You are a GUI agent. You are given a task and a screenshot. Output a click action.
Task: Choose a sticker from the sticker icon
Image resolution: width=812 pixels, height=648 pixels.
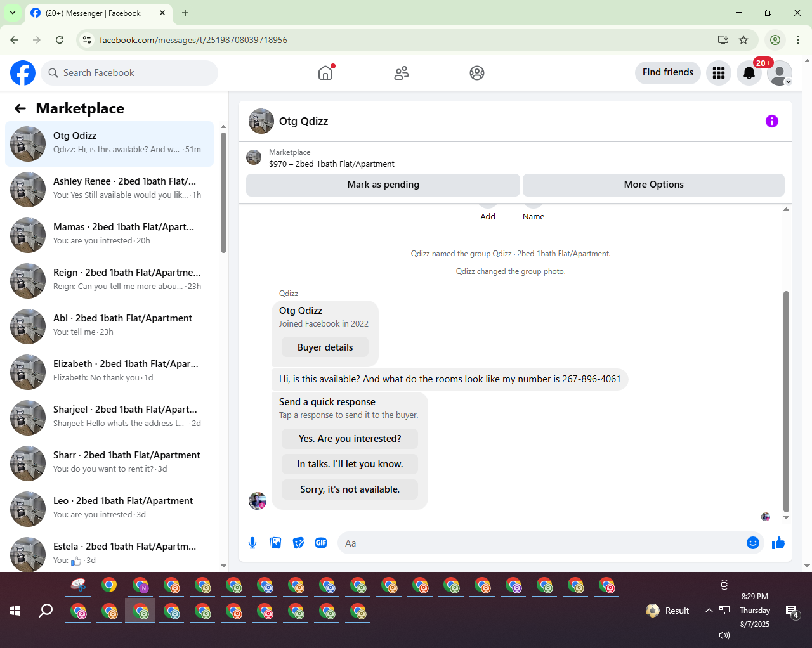[x=298, y=543]
